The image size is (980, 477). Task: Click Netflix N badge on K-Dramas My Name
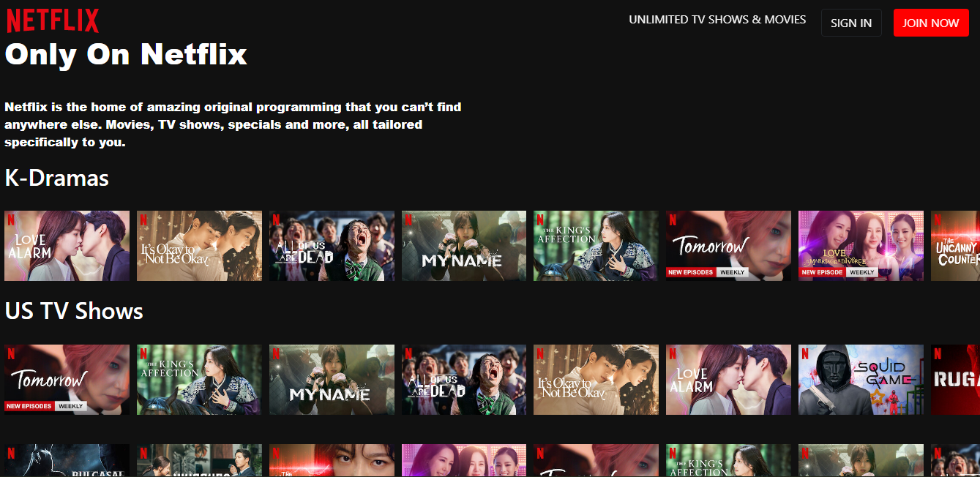coord(408,219)
